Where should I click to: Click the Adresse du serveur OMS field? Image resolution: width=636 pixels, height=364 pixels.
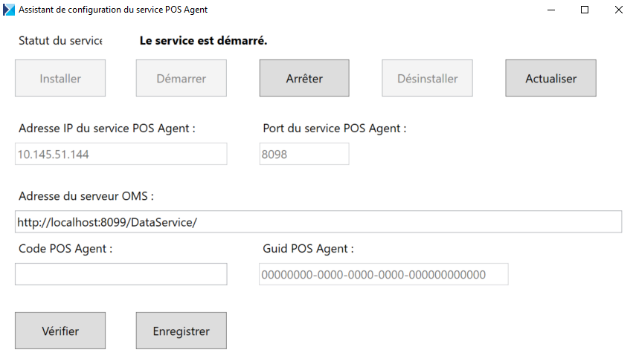[318, 221]
